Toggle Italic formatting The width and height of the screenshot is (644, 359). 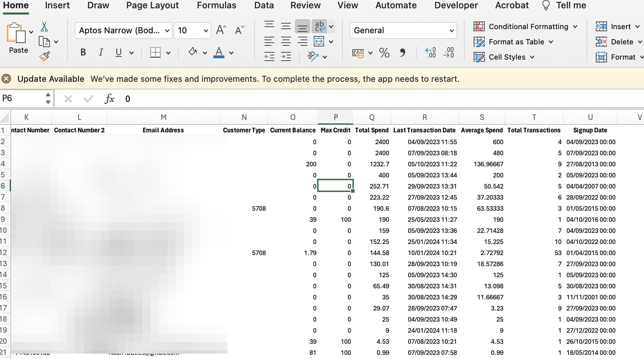pyautogui.click(x=101, y=52)
